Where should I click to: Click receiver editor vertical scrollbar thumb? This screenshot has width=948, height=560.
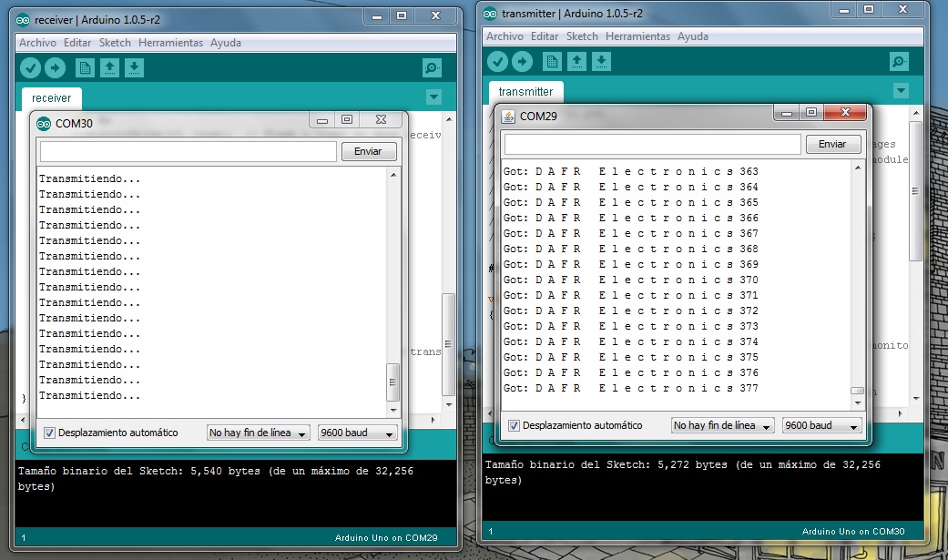(x=448, y=345)
